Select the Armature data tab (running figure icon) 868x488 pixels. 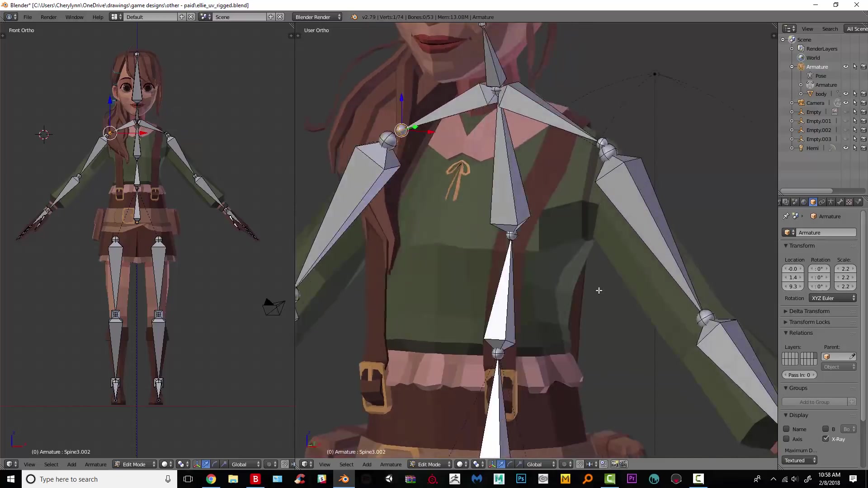click(831, 202)
